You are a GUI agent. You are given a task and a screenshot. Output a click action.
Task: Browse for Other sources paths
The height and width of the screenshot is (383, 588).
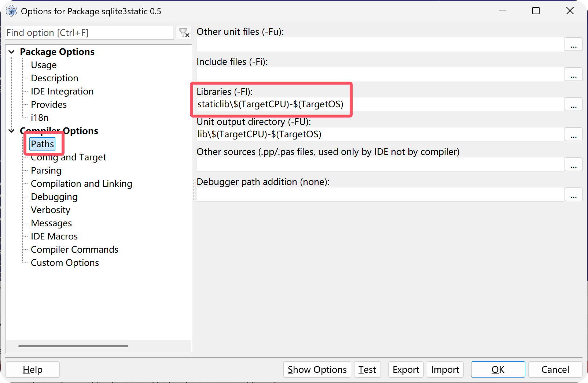pos(574,164)
